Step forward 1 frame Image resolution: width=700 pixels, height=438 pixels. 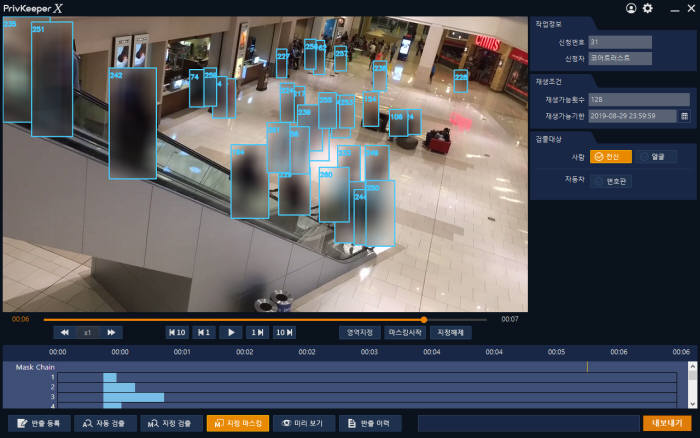(x=257, y=332)
